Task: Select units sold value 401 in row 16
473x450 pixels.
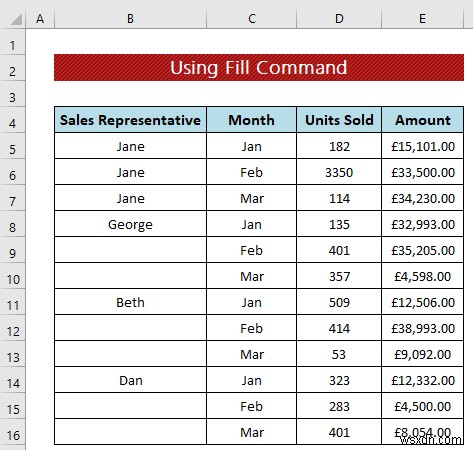Action: [x=339, y=432]
